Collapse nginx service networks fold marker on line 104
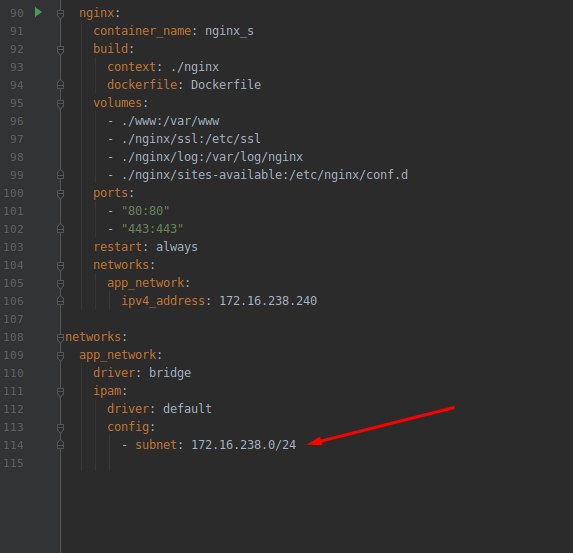Screen dimensions: 573x553 point(61,266)
